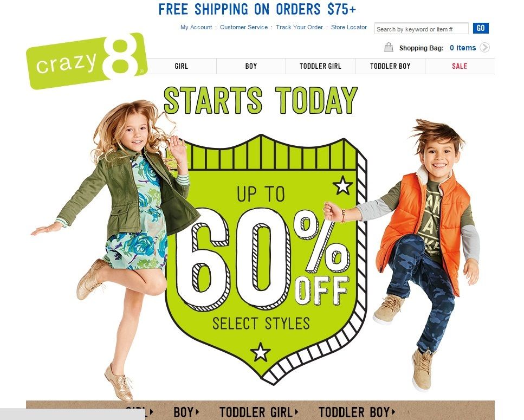The height and width of the screenshot is (420, 524).
Task: Click the GO search button
Action: (x=481, y=28)
